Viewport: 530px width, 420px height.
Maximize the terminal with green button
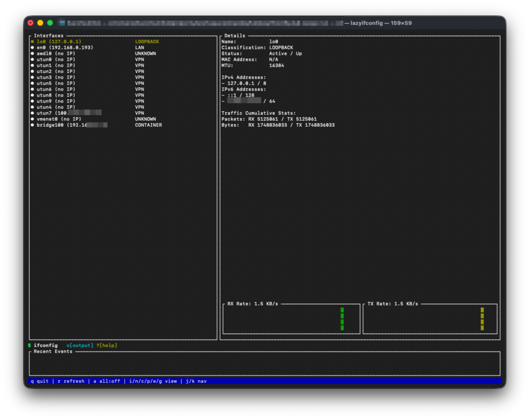[50, 23]
